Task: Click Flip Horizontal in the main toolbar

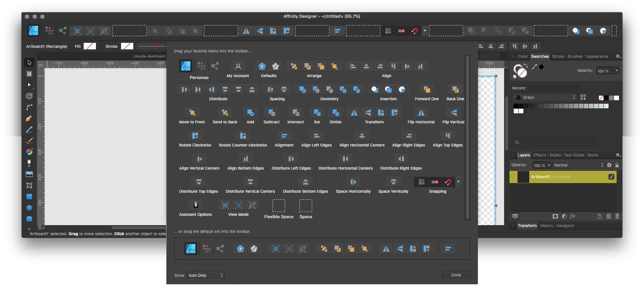Action: [x=246, y=31]
